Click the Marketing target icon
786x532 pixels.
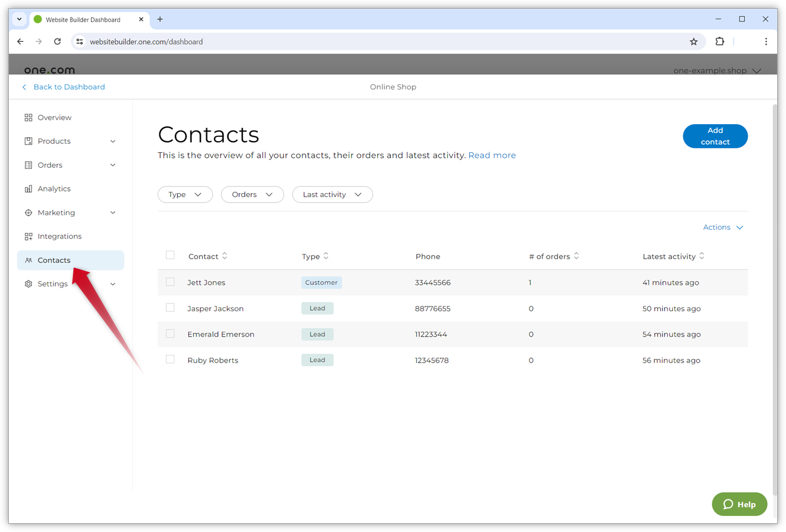tap(28, 212)
